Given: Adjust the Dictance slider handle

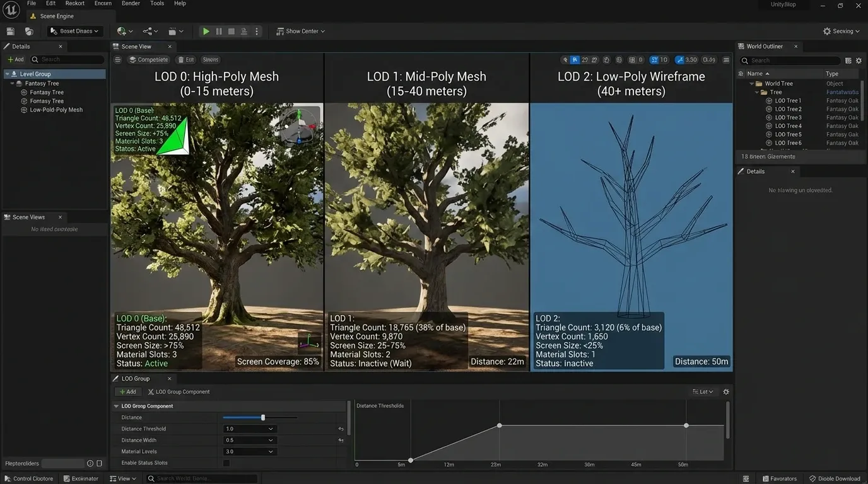Looking at the screenshot, I should pos(263,418).
